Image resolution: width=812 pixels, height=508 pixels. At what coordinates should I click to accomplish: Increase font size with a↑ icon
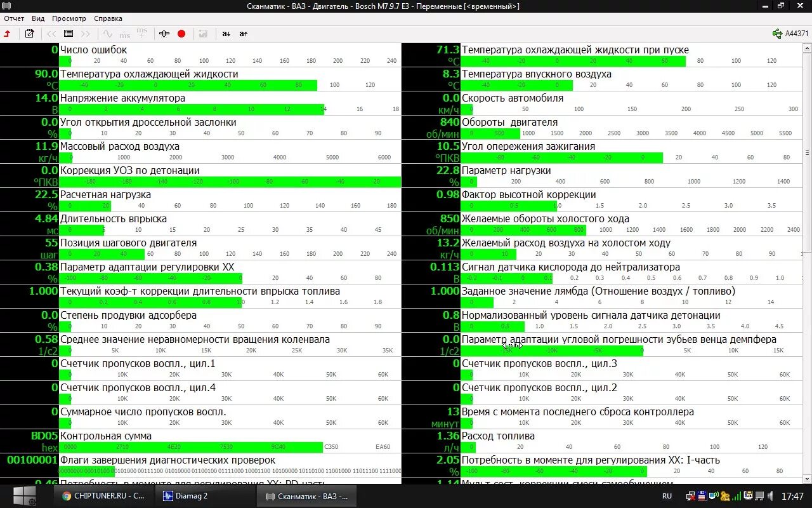(244, 34)
